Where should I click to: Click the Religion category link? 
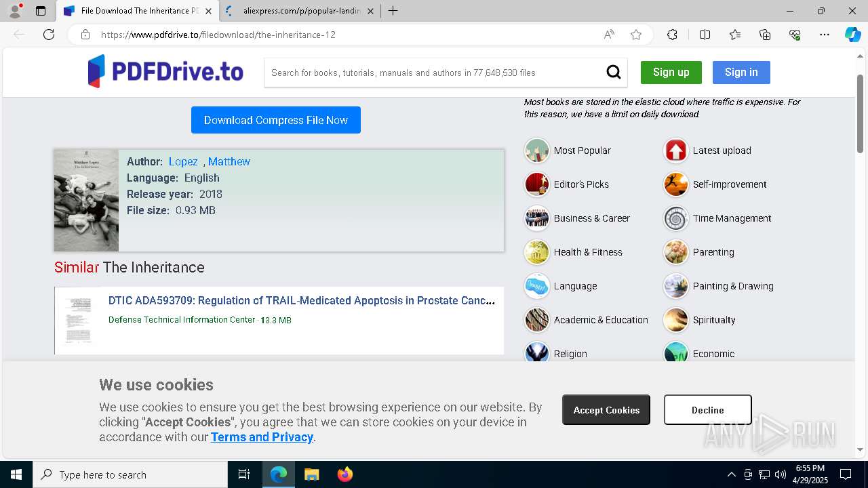[x=570, y=354]
